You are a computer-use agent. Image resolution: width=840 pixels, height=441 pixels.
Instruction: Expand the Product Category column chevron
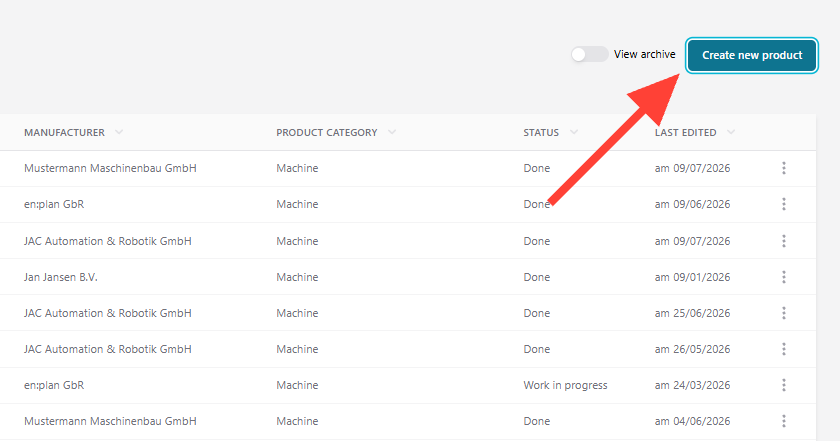point(392,132)
